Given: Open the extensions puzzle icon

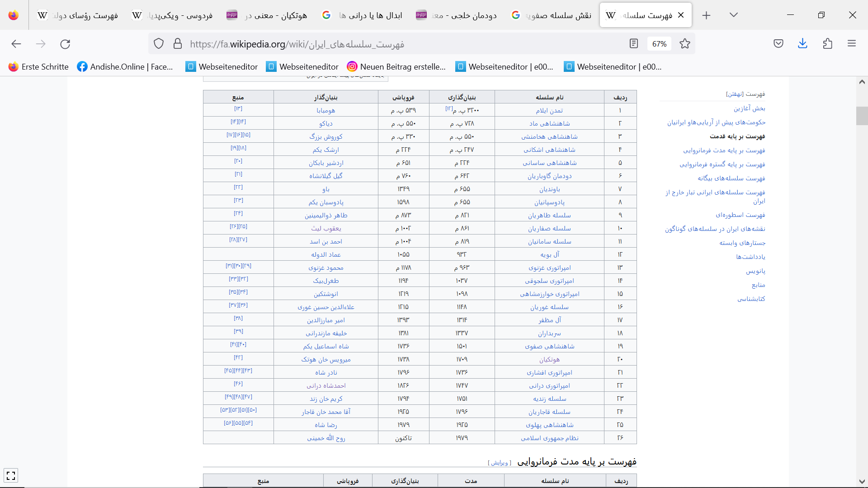Looking at the screenshot, I should point(827,44).
